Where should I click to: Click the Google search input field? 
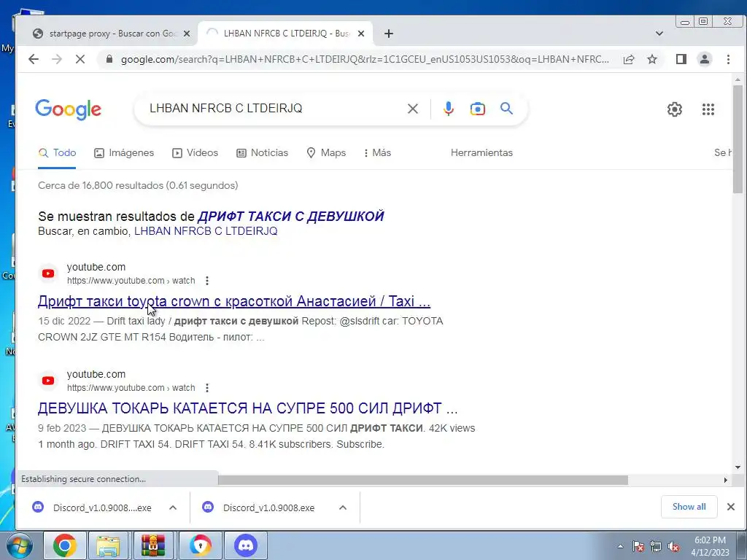(x=274, y=109)
